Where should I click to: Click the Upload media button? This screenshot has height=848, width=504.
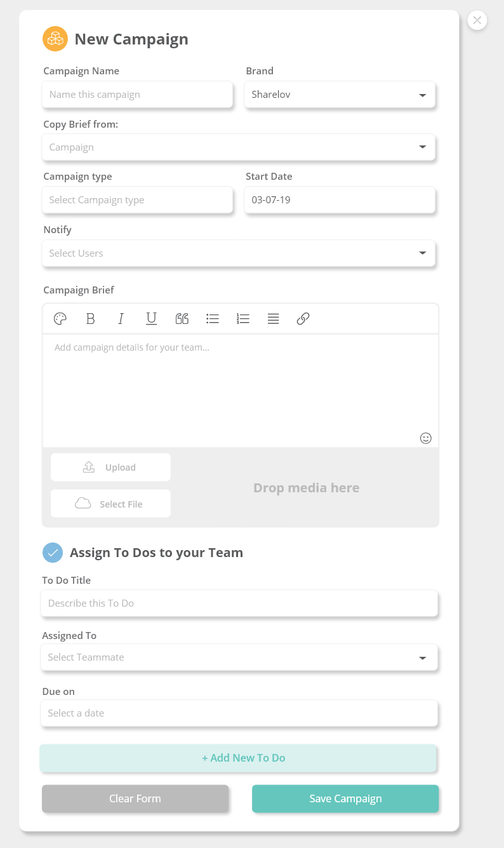(110, 468)
